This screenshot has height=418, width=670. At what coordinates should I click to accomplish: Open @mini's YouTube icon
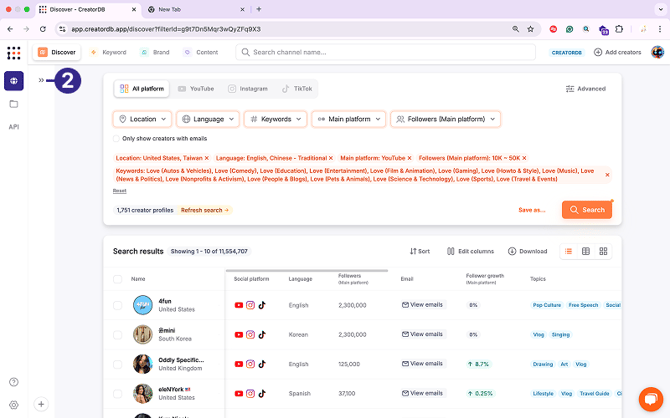(x=239, y=335)
